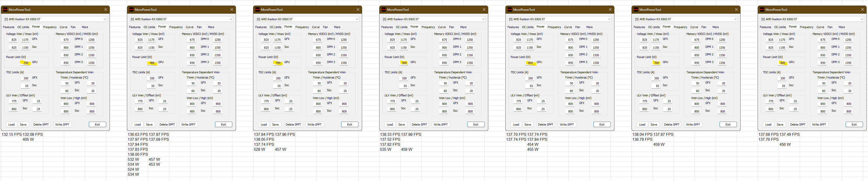
Task: Click Write SPPT in the 700 W window
Action: pos(693,124)
